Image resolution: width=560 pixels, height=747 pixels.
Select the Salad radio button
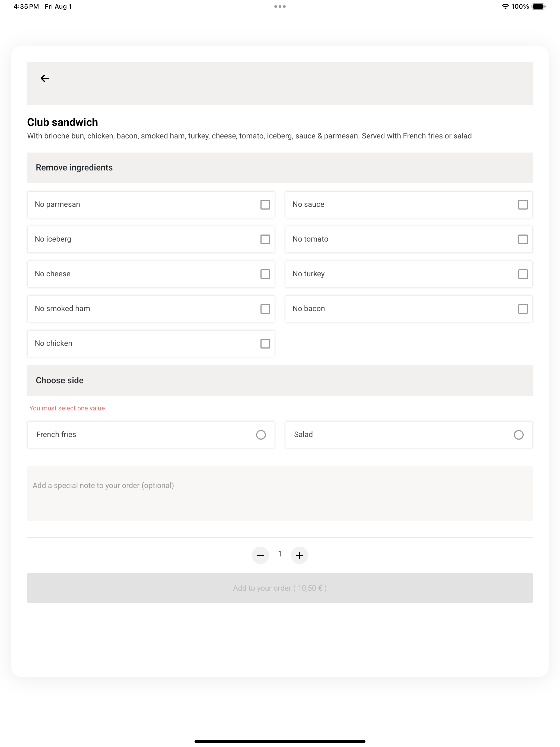(518, 435)
